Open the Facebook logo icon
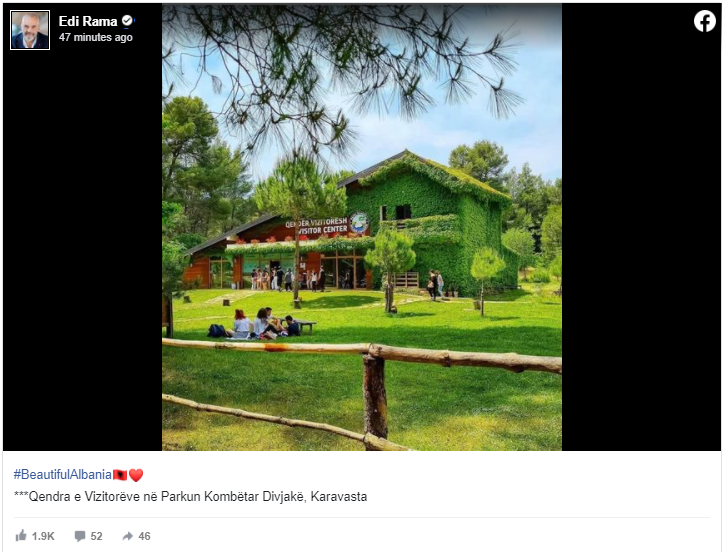Viewport: 724px width, 552px height. (705, 21)
